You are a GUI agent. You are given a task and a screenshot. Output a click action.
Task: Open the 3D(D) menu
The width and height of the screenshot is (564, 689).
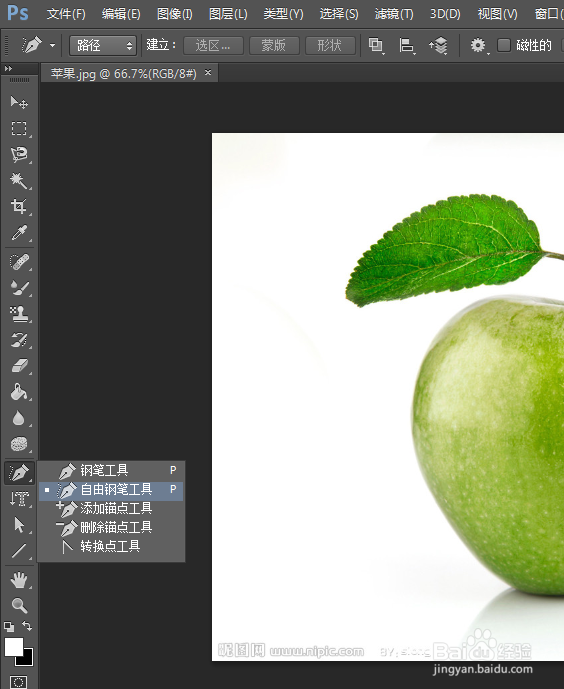(x=445, y=14)
